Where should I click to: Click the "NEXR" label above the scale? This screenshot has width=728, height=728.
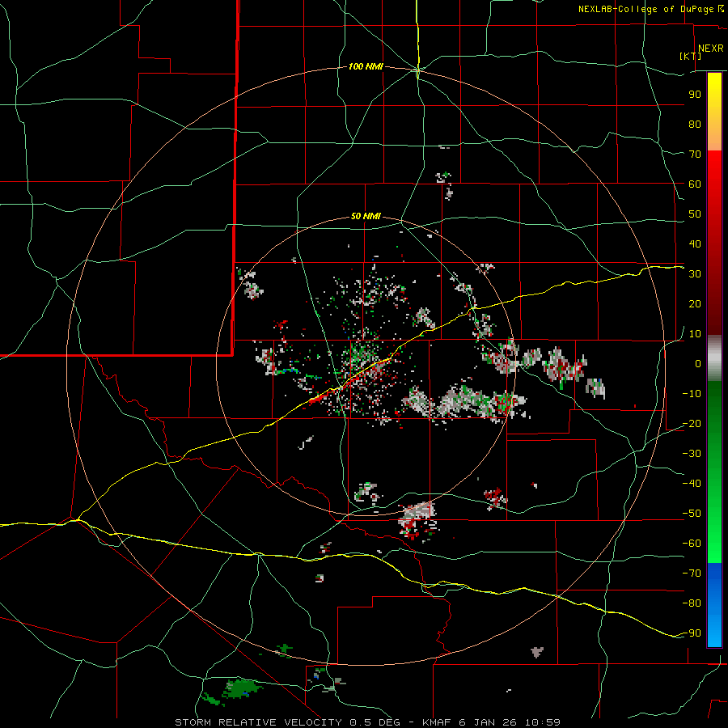(710, 49)
